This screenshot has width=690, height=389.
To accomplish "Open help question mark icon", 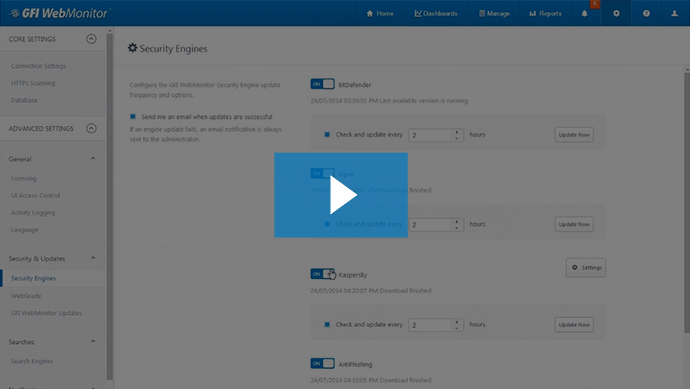I will [x=646, y=14].
